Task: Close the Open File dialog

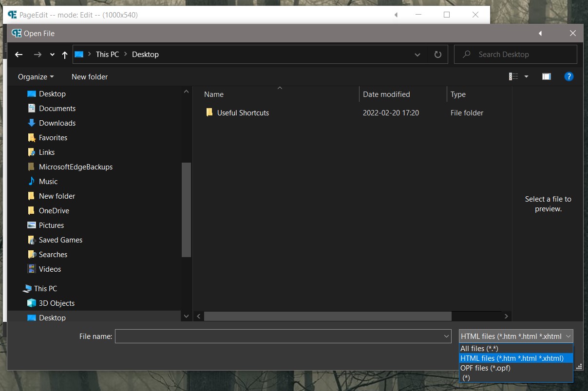Action: tap(573, 33)
